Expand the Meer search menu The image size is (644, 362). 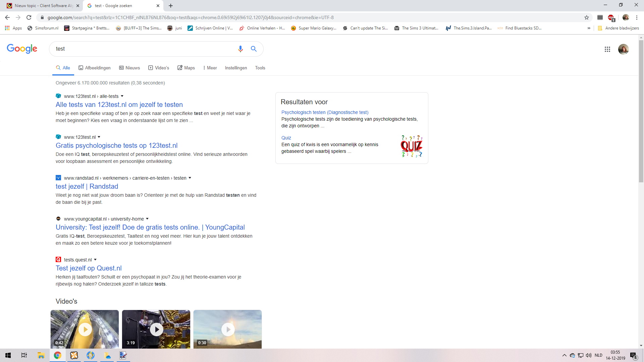click(210, 68)
